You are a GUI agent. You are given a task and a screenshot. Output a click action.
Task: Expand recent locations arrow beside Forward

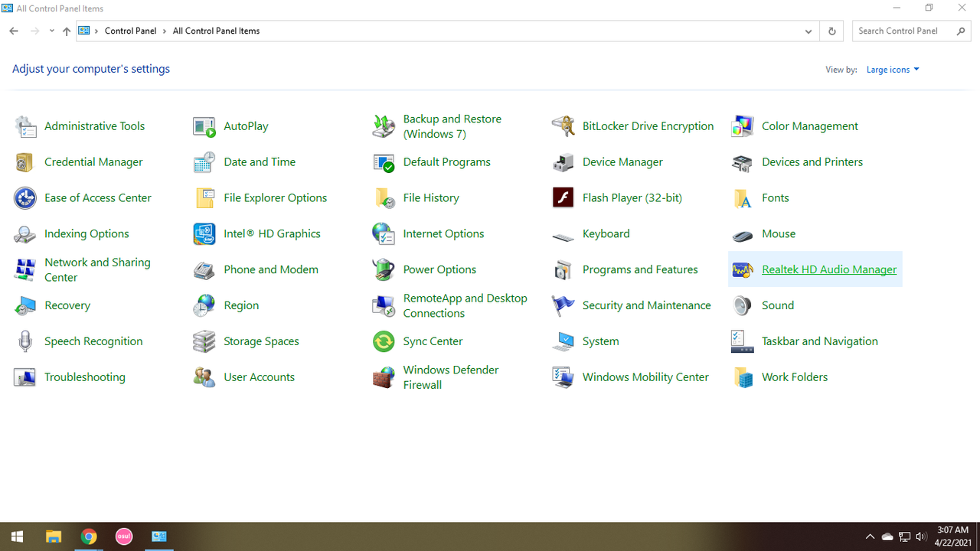[x=51, y=31]
